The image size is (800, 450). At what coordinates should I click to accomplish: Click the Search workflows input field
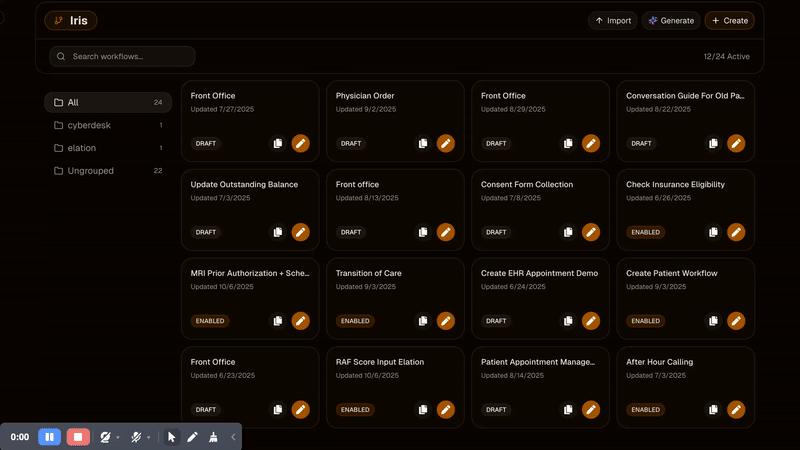point(122,56)
